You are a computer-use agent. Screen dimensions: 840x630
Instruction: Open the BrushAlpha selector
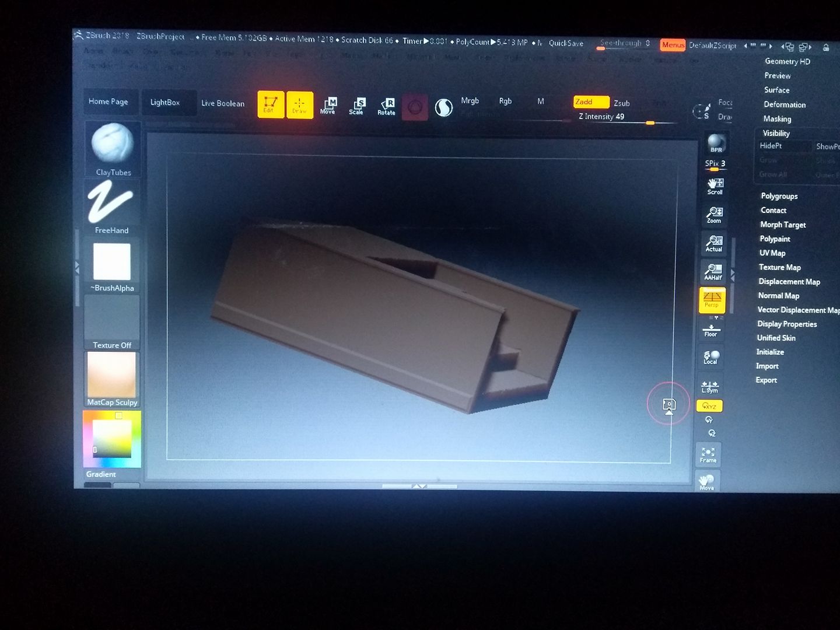(x=112, y=265)
